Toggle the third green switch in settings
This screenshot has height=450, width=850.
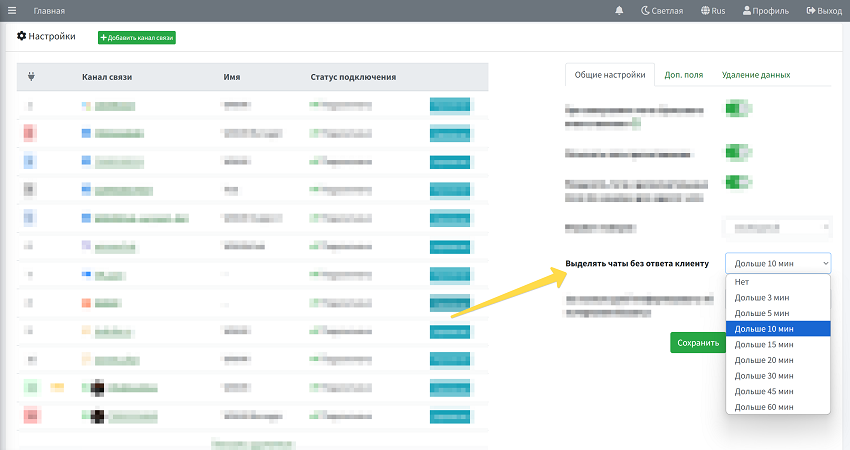738,182
